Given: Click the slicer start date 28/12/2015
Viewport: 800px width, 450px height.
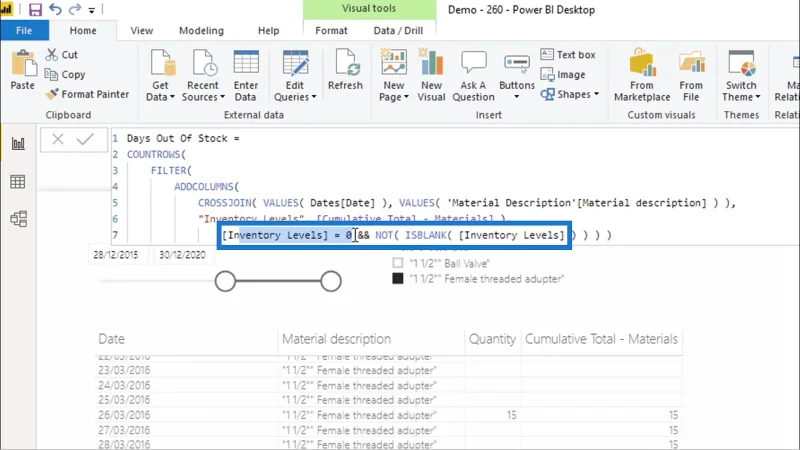Looking at the screenshot, I should (x=116, y=255).
